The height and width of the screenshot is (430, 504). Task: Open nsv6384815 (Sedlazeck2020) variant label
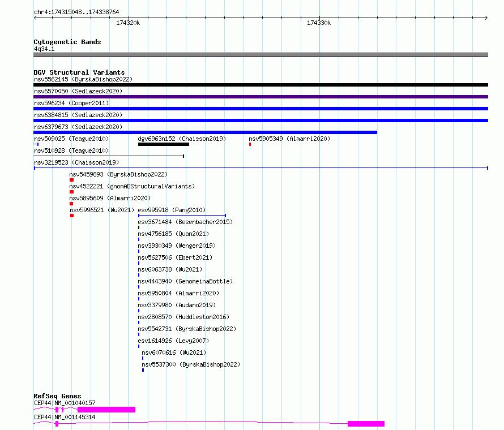tap(78, 115)
